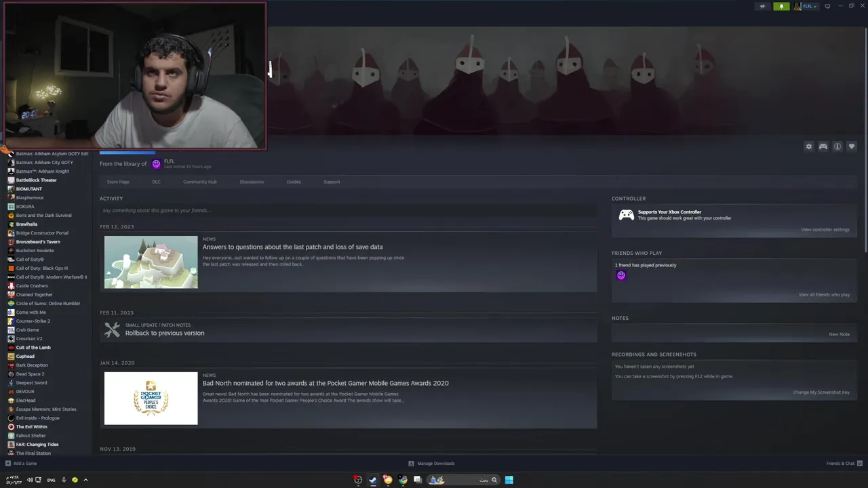Click the patch notes wrench icon
Image resolution: width=868 pixels, height=488 pixels.
(x=112, y=330)
